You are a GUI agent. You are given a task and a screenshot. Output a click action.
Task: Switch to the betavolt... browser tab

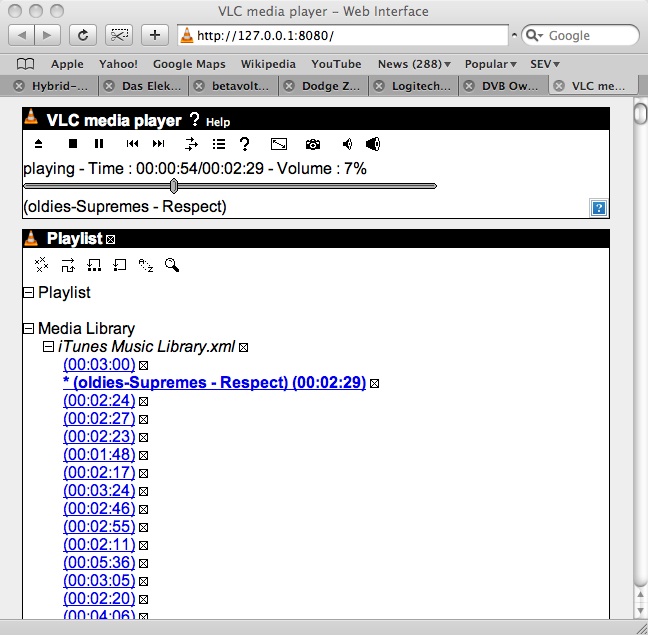click(233, 86)
